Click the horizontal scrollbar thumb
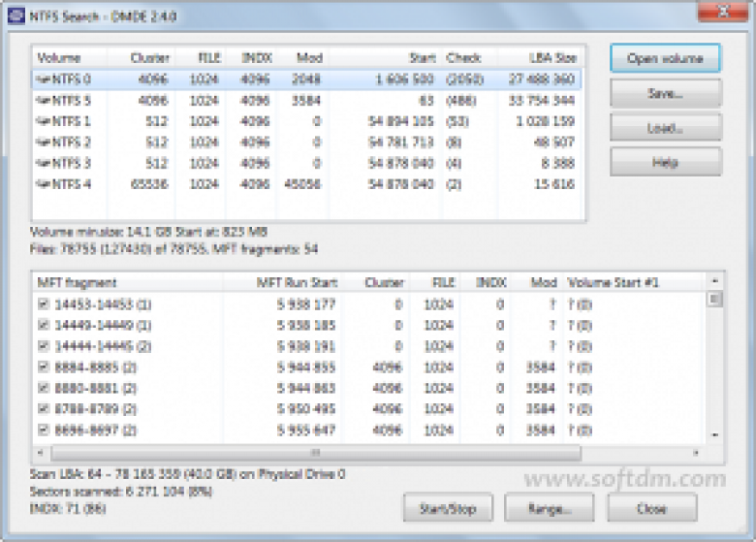Image resolution: width=756 pixels, height=542 pixels. [316, 453]
